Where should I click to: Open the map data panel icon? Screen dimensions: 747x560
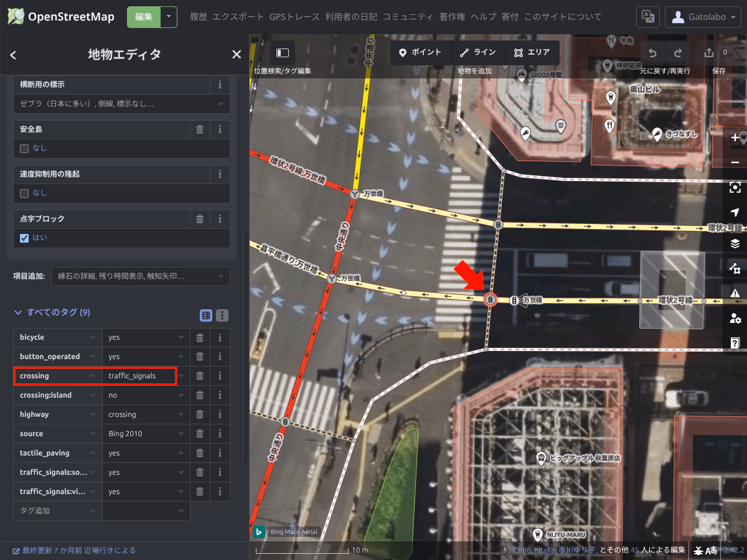735,268
